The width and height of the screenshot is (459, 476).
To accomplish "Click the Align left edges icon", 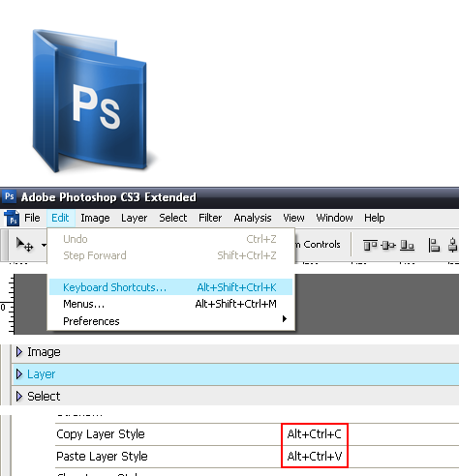I will [x=434, y=245].
